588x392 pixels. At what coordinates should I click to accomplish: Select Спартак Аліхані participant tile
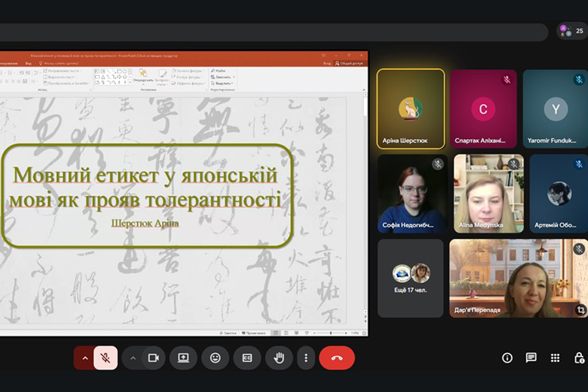tap(483, 109)
